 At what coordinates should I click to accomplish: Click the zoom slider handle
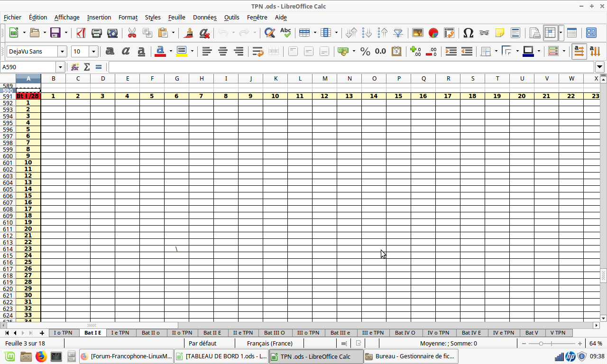541,343
